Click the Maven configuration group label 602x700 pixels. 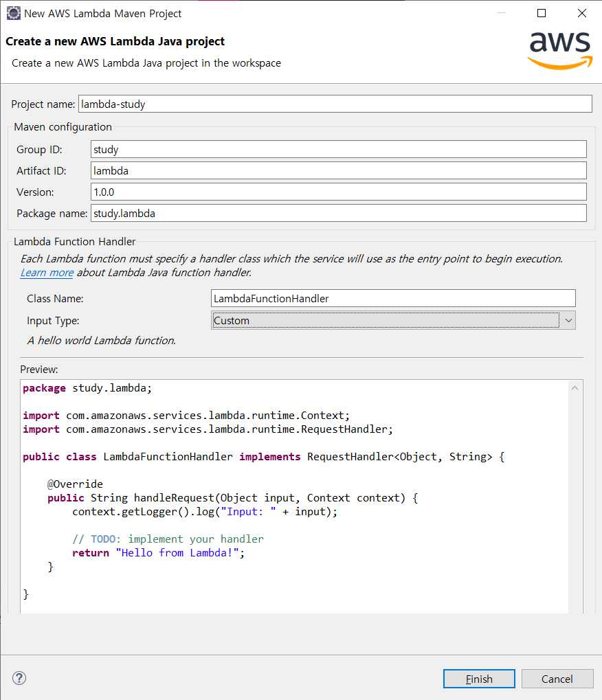pyautogui.click(x=63, y=127)
